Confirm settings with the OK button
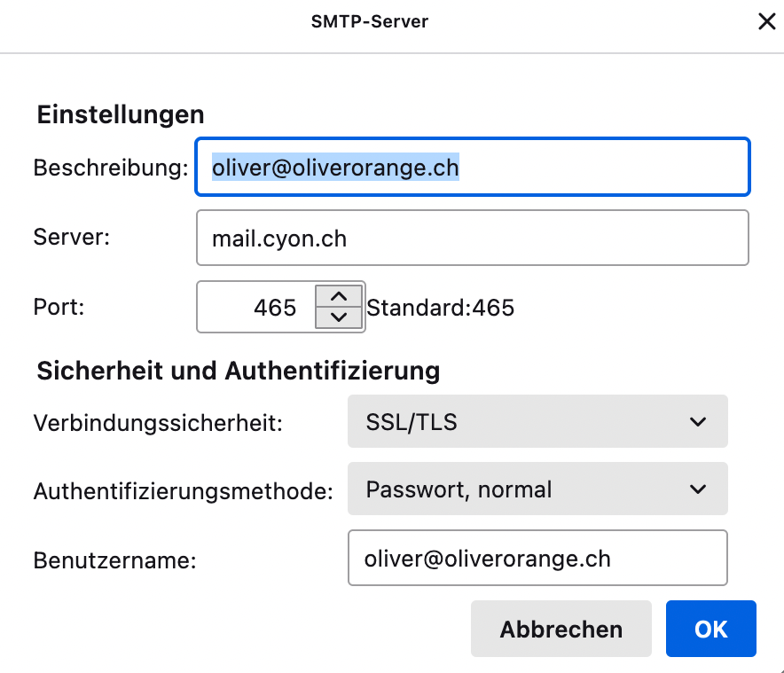Viewport: 784px width, 673px height. click(x=710, y=629)
